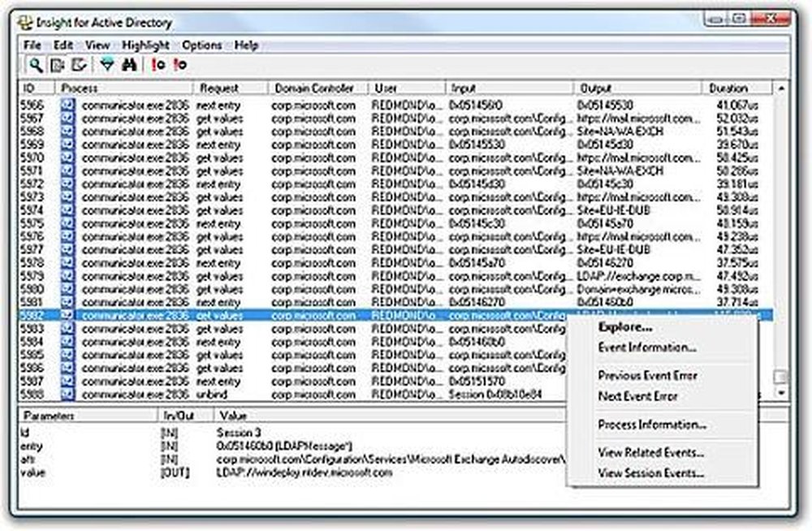Click the 'attr' parameter in details pane

[28, 460]
